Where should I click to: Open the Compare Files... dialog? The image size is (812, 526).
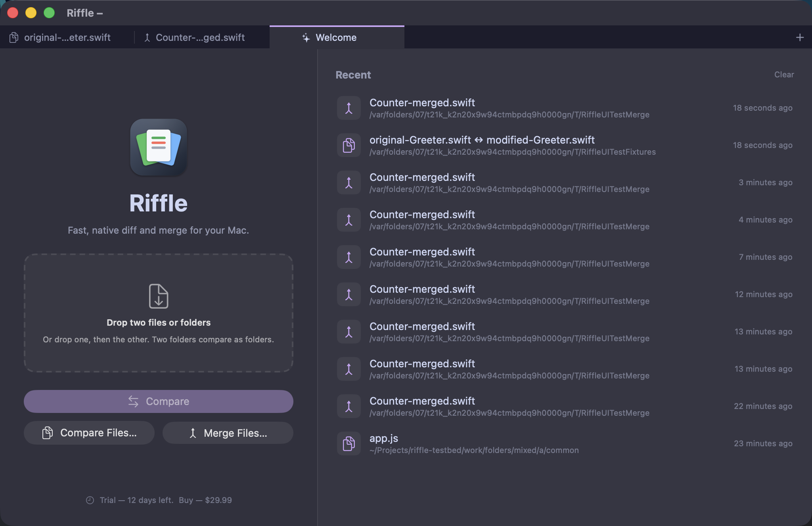click(x=89, y=433)
